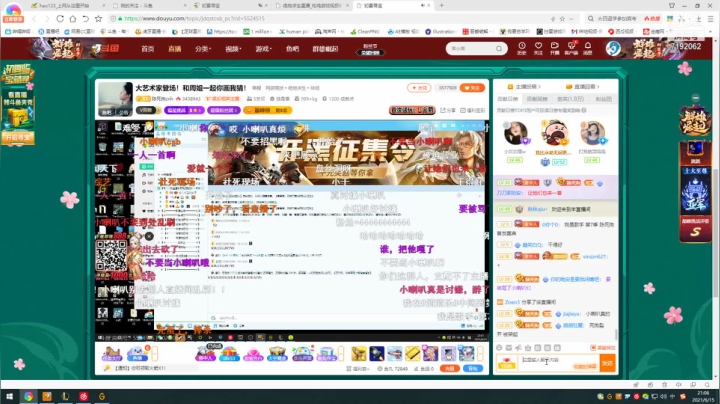The height and width of the screenshot is (404, 720).
Task: Click the envelope icon above chat input
Action: (509, 348)
